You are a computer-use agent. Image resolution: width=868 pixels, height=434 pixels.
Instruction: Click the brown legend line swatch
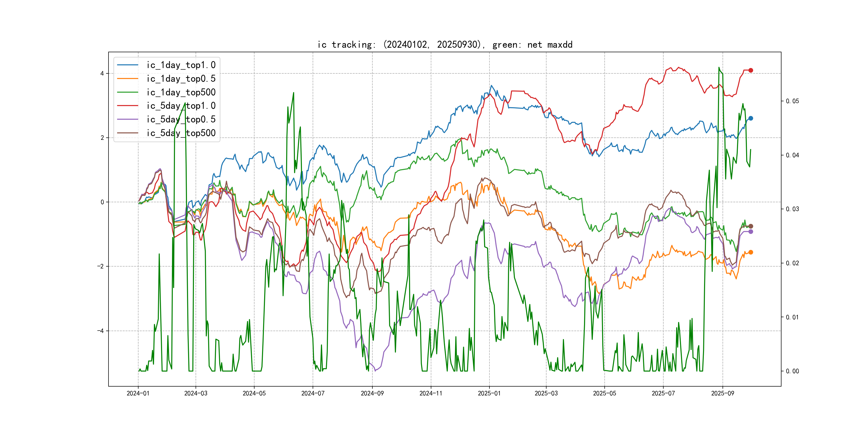pos(128,133)
